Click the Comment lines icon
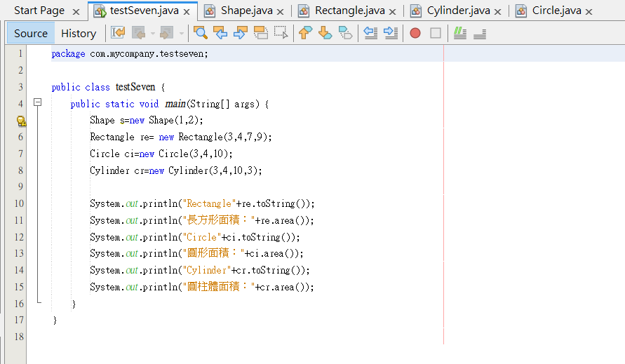The height and width of the screenshot is (364, 625). coord(460,33)
